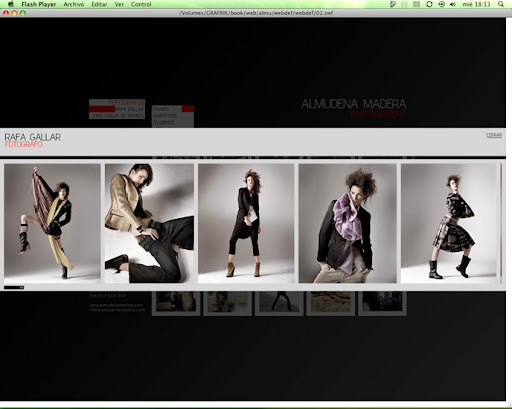This screenshot has width=512, height=409.
Task: Choose the CELEBRITIES category
Action: tap(164, 122)
